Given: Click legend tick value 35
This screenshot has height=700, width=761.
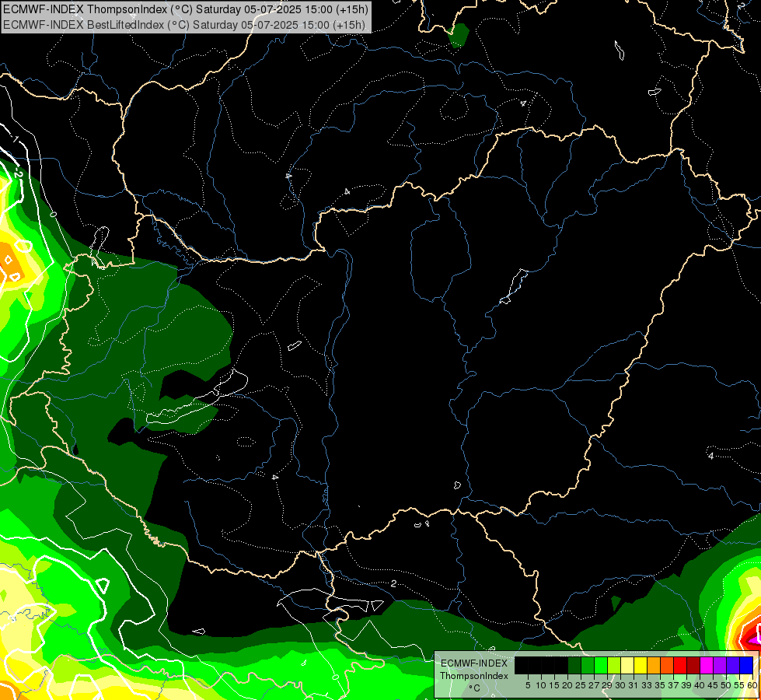Looking at the screenshot, I should [x=660, y=685].
